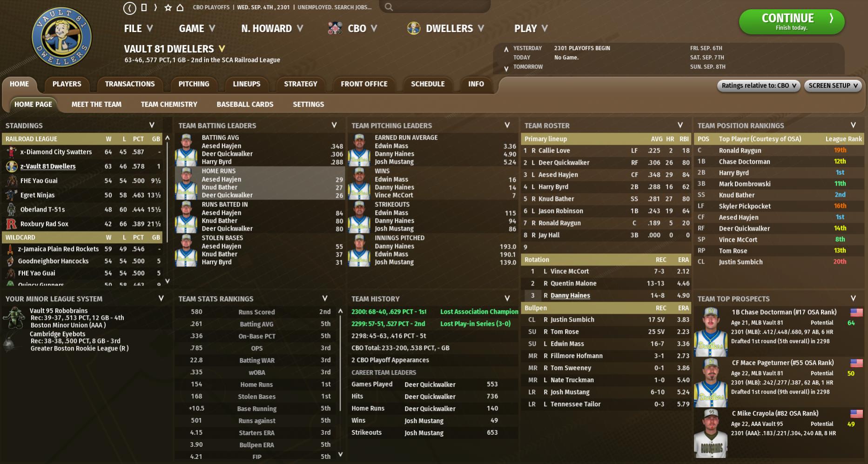Click Chase Doctorman's prospect photo
This screenshot has height=464, width=868.
710,332
